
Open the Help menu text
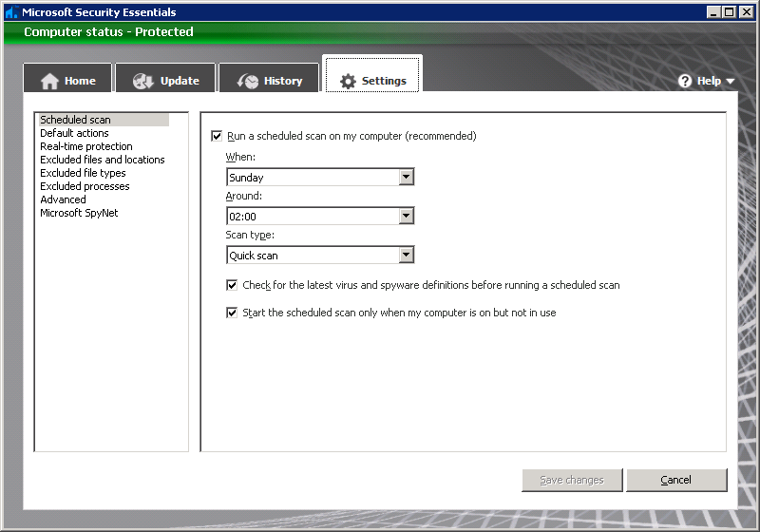click(709, 81)
